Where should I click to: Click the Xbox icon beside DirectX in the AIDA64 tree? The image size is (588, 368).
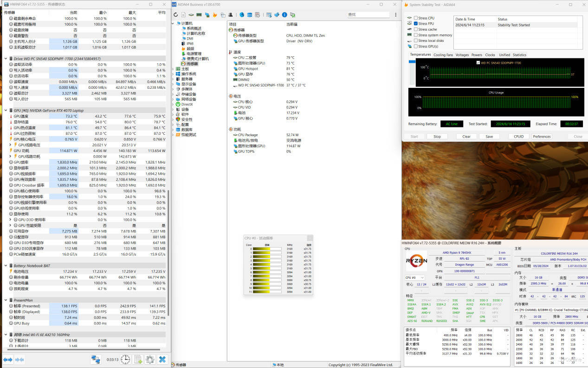click(x=178, y=104)
